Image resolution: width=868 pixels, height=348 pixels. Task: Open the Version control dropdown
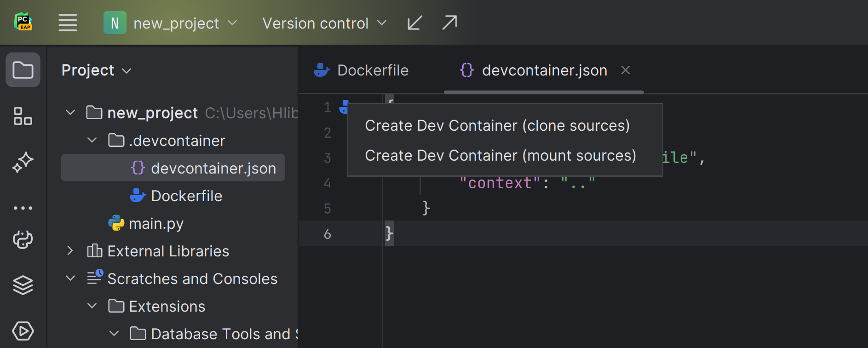click(x=324, y=23)
